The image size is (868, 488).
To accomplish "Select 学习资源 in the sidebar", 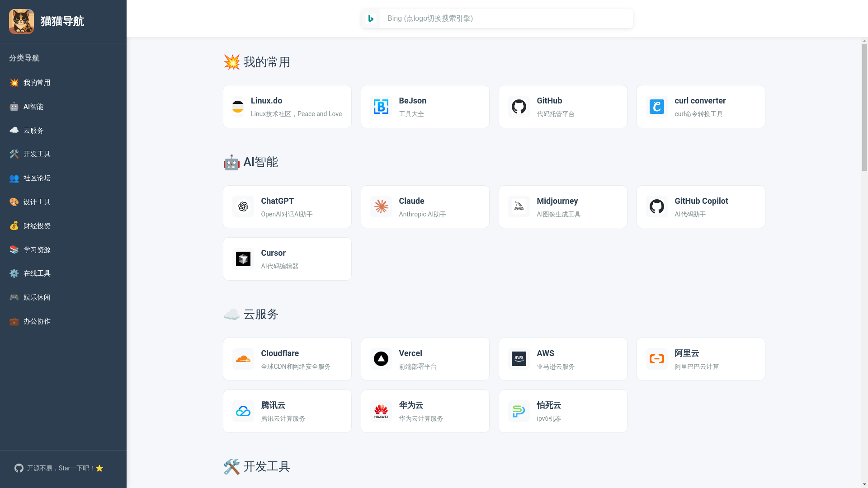I will coord(63,250).
